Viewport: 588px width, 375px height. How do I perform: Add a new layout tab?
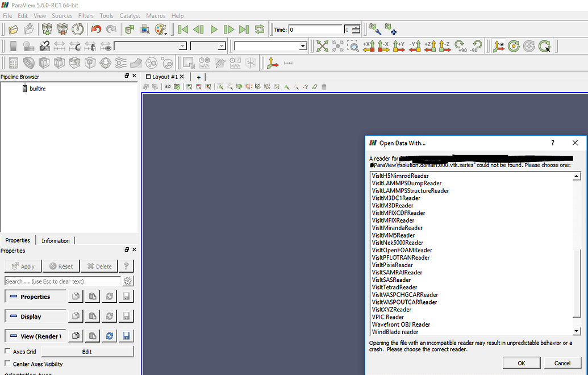pyautogui.click(x=199, y=77)
